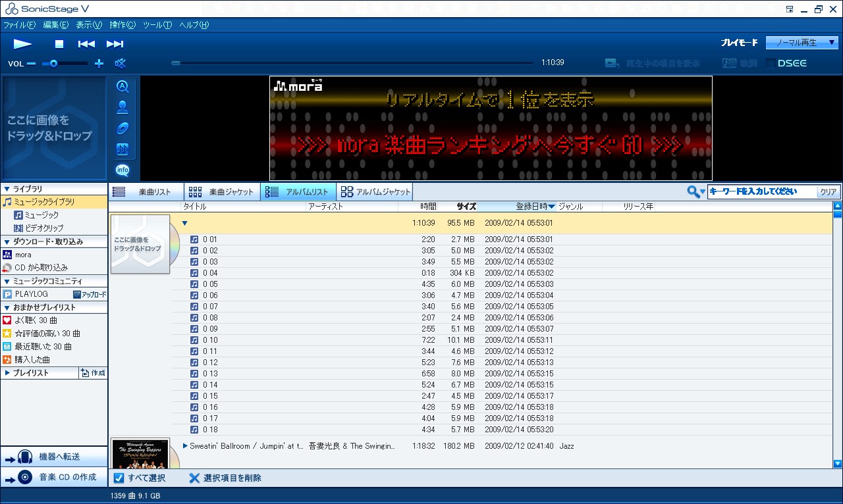Open the 操作(C) menu
843x504 pixels.
122,25
